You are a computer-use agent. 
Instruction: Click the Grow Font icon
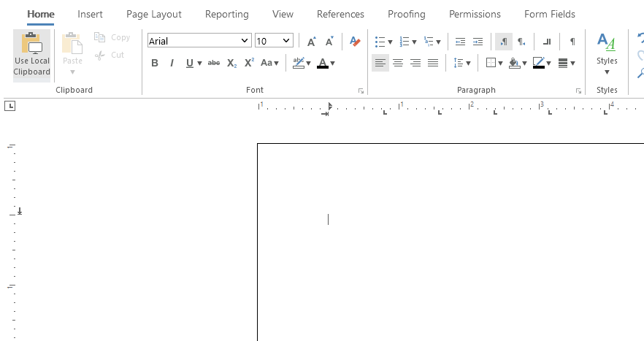coord(312,41)
